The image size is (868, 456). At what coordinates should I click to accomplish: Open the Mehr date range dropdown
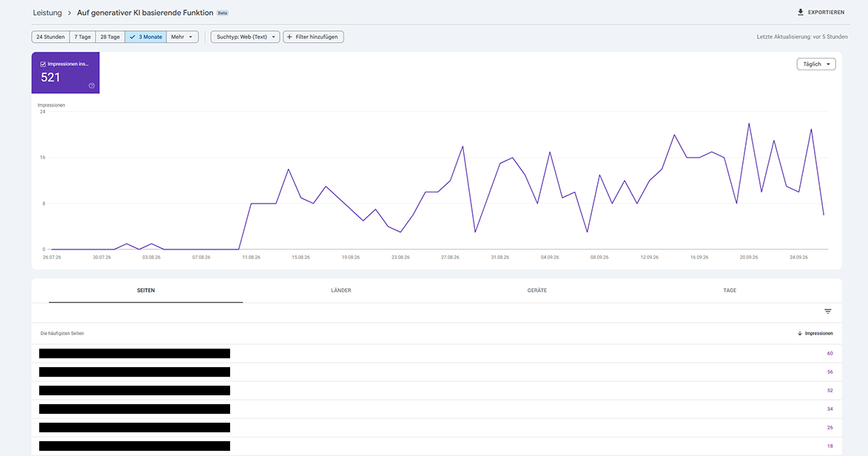pyautogui.click(x=182, y=37)
